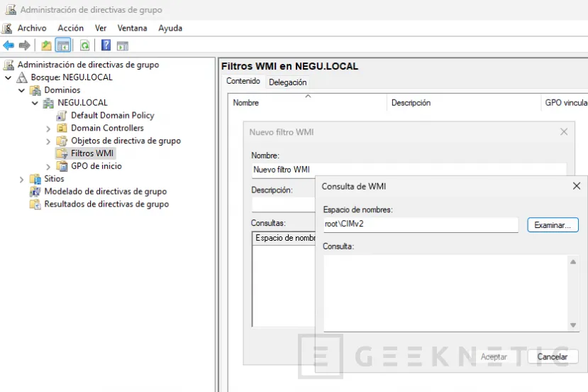The height and width of the screenshot is (392, 588).
Task: Collapse the Dominios tree node
Action: [x=22, y=90]
